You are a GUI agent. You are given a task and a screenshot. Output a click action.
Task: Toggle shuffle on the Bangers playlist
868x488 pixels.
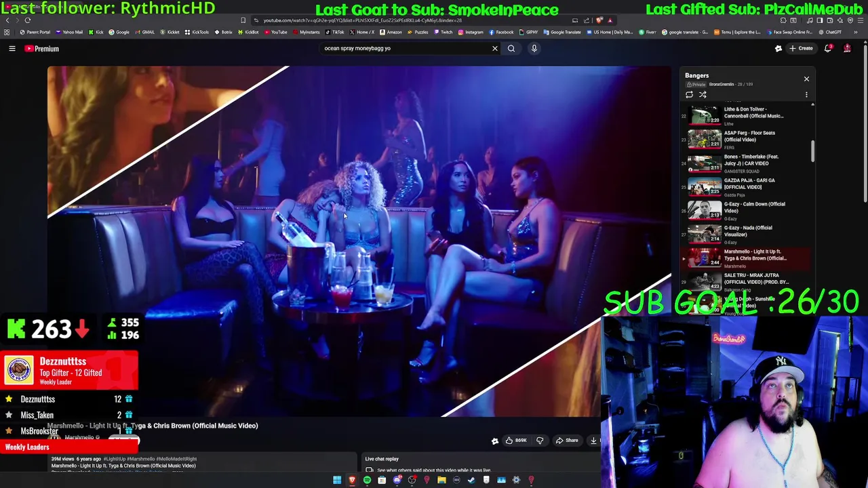tap(703, 95)
